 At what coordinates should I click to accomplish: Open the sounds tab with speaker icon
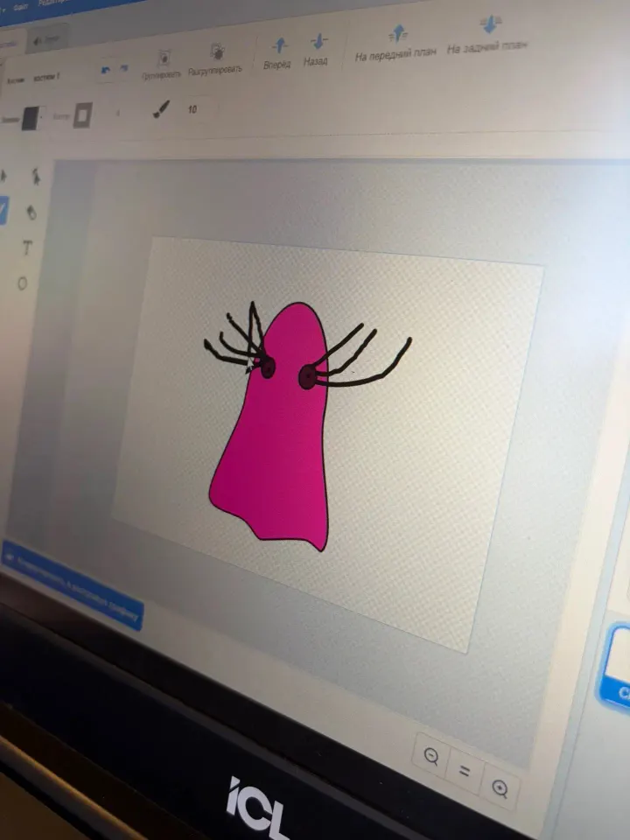(x=47, y=38)
